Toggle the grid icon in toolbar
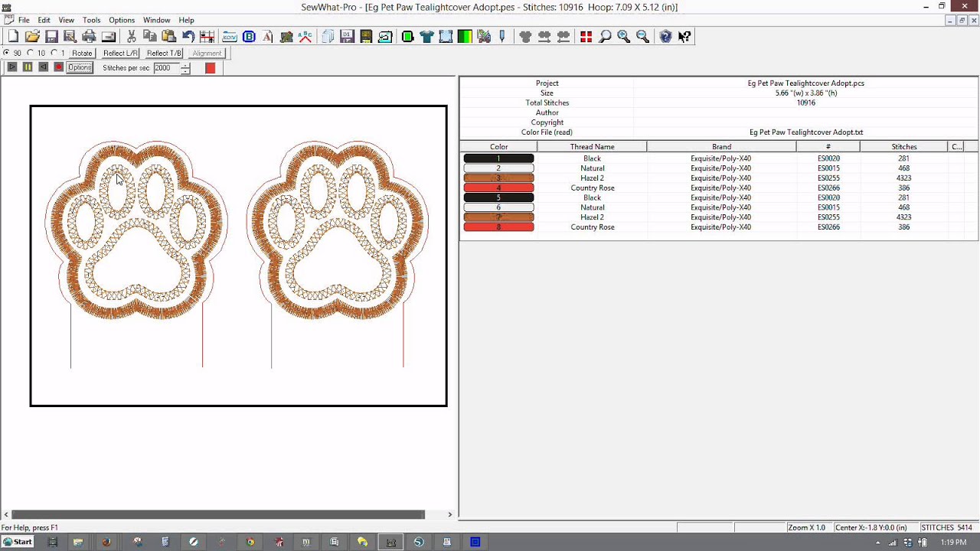This screenshot has height=551, width=980. [207, 36]
